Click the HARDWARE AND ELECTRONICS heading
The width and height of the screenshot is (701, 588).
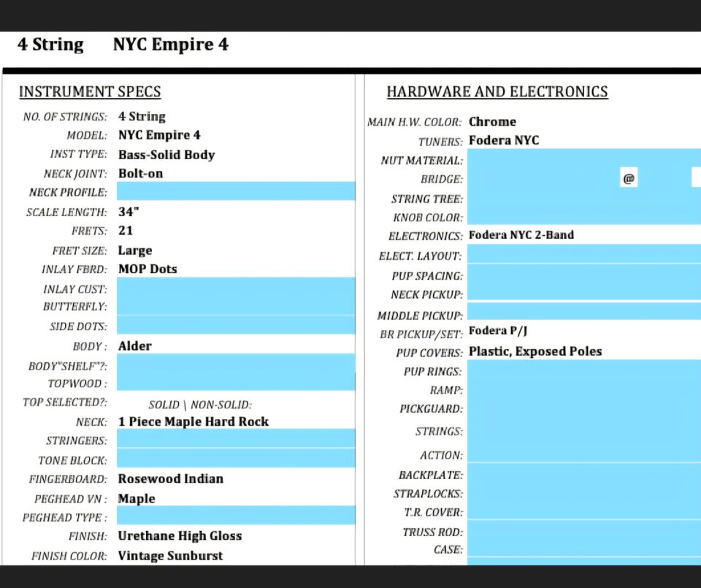497,91
